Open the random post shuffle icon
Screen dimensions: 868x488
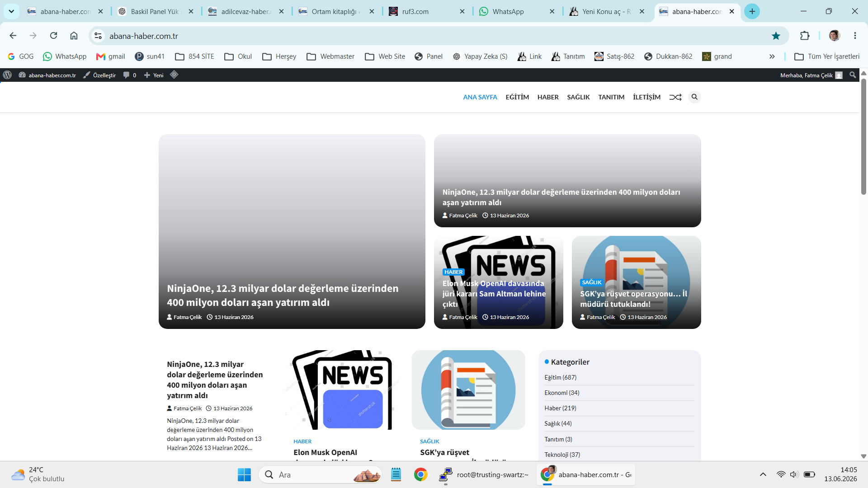(x=675, y=97)
